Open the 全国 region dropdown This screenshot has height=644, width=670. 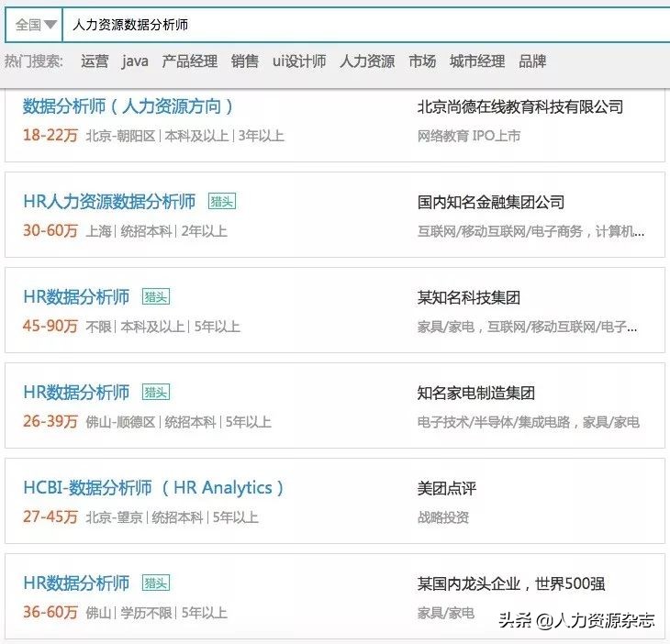[34, 25]
